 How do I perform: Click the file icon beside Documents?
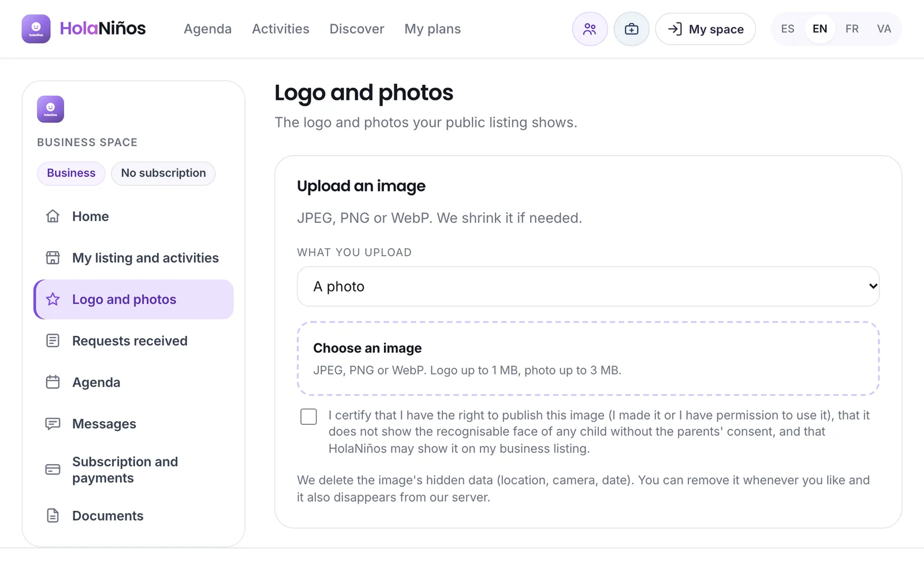(x=53, y=516)
